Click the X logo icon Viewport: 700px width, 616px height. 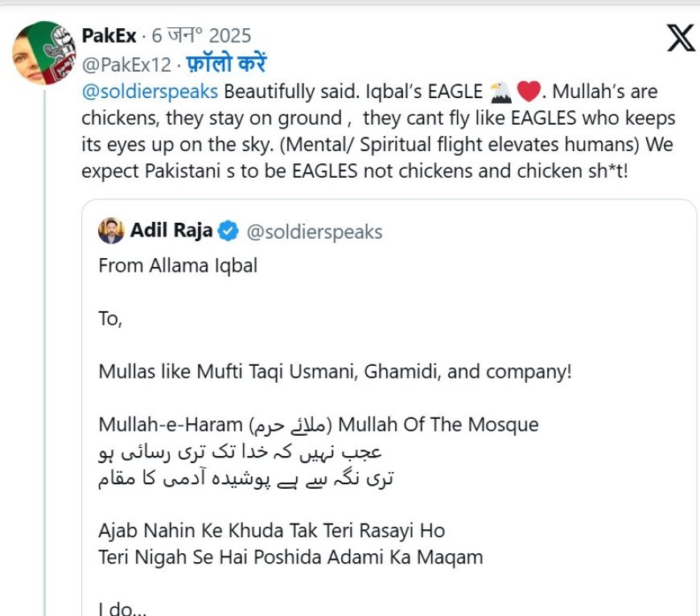point(681,39)
